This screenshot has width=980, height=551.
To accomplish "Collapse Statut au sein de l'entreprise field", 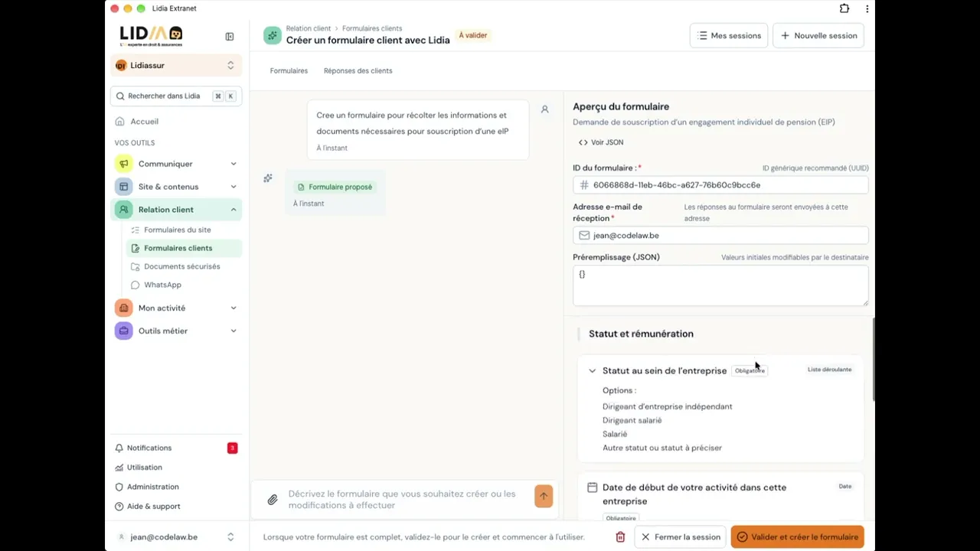I will pyautogui.click(x=592, y=370).
